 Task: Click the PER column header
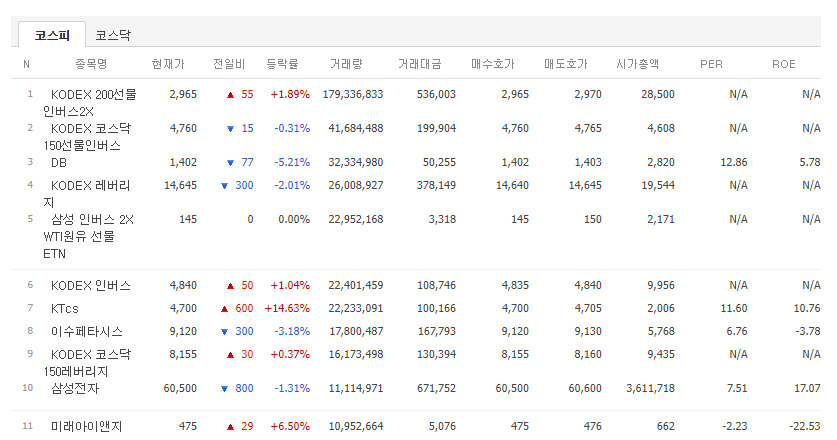712,64
